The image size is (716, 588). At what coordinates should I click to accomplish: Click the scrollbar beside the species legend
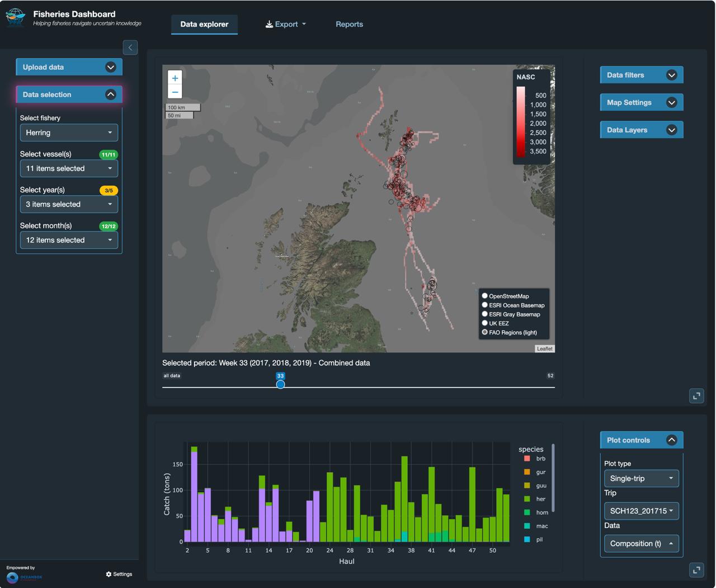(x=554, y=478)
